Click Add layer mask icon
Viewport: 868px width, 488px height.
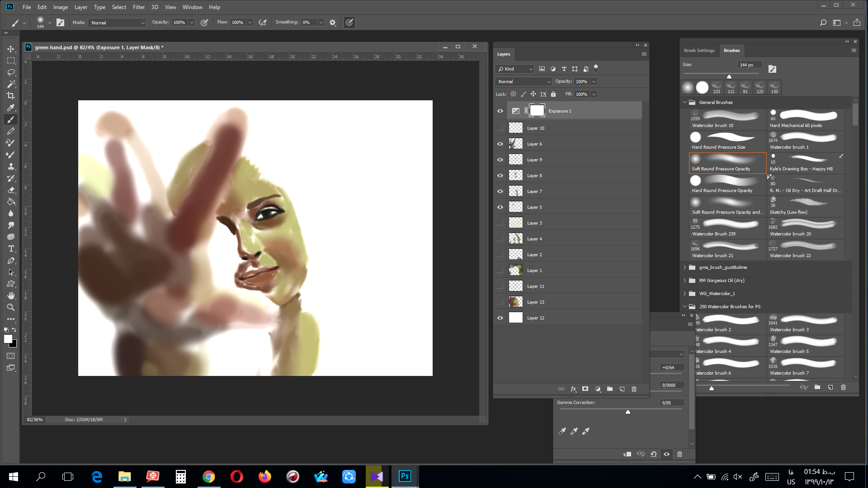tap(585, 389)
